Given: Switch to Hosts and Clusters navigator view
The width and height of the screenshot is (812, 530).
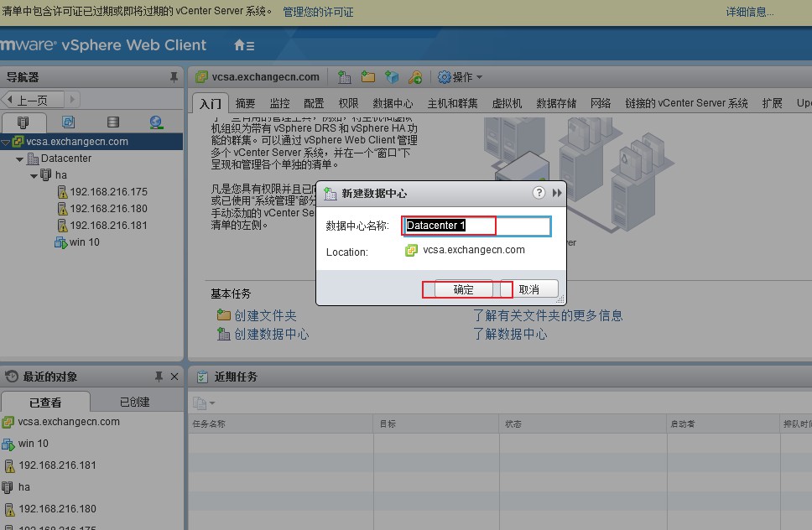Looking at the screenshot, I should 23,122.
